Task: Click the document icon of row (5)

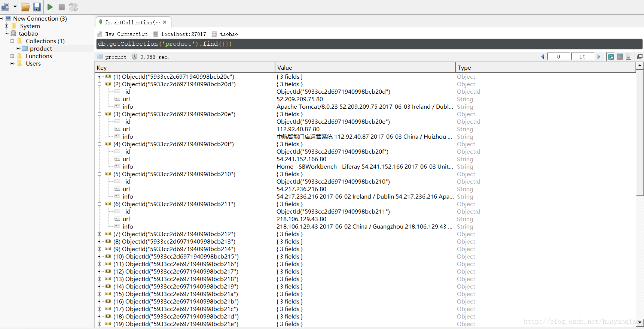Action: click(x=108, y=174)
